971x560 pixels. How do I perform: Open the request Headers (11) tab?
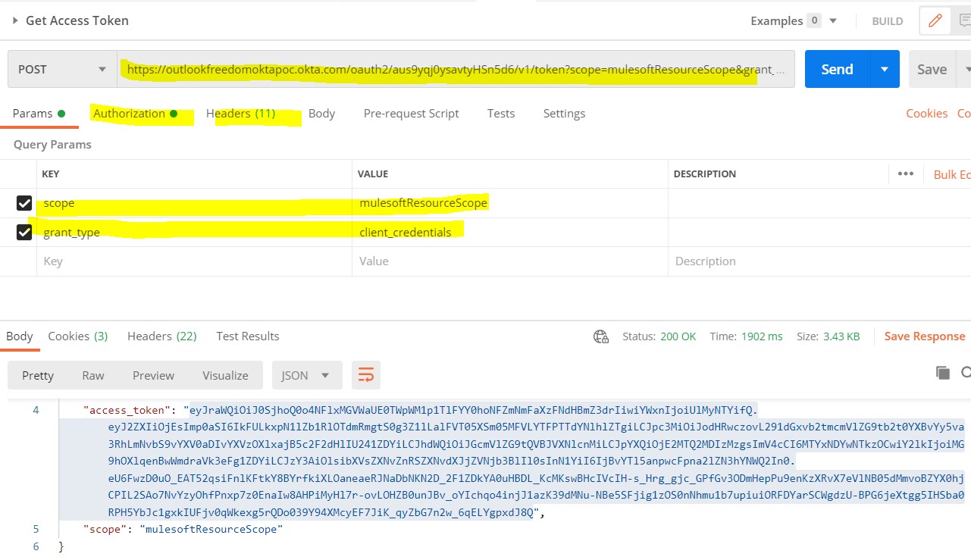click(240, 114)
